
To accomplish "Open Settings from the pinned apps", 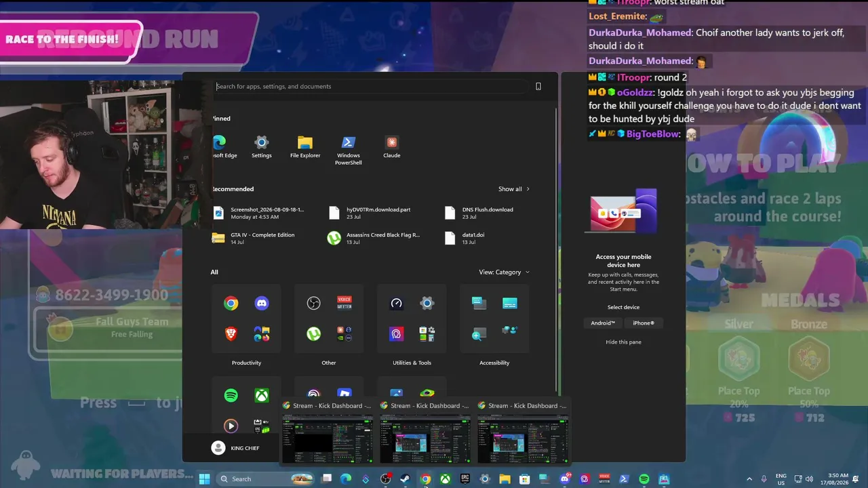I will tap(261, 146).
